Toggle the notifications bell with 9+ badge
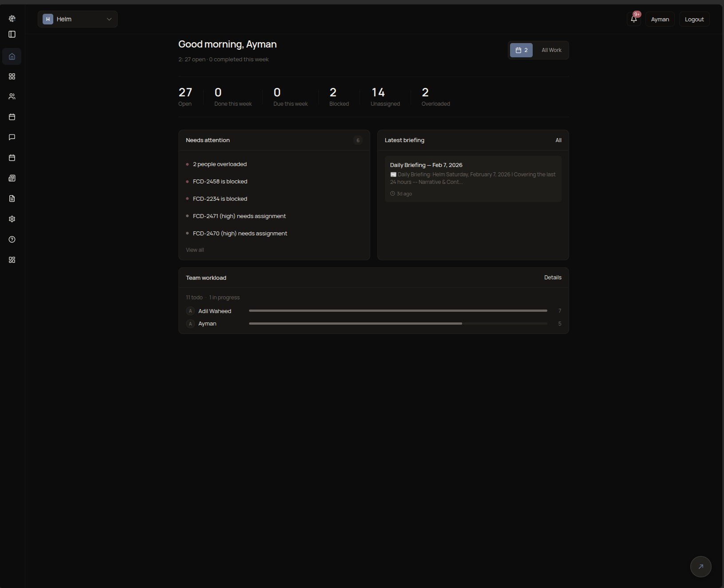This screenshot has width=724, height=588. tap(634, 19)
